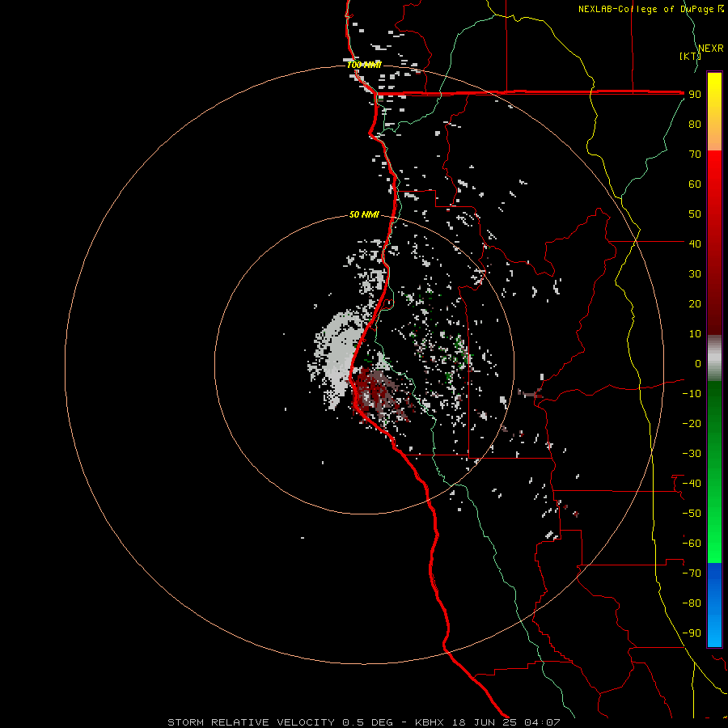This screenshot has width=728, height=728.
Task: Click the NEXR label above the color bar
Action: point(711,49)
